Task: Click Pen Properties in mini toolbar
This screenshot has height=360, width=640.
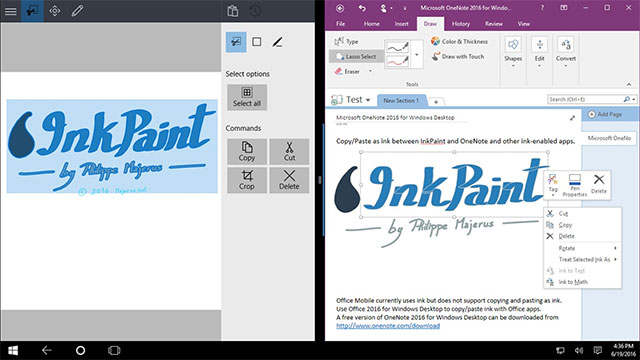Action: [x=575, y=185]
